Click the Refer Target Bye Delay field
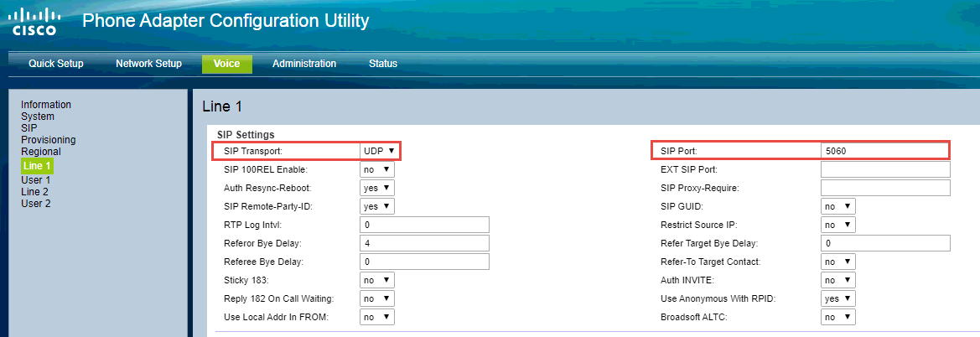 pyautogui.click(x=885, y=243)
